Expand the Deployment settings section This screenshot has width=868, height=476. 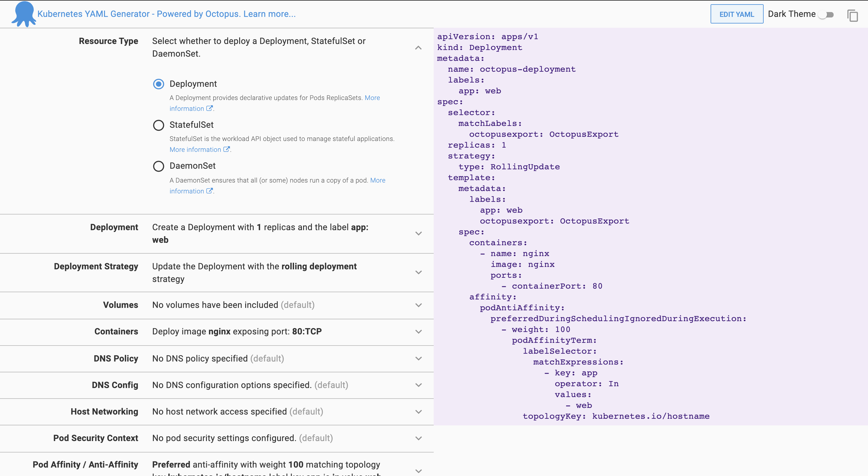[419, 233]
